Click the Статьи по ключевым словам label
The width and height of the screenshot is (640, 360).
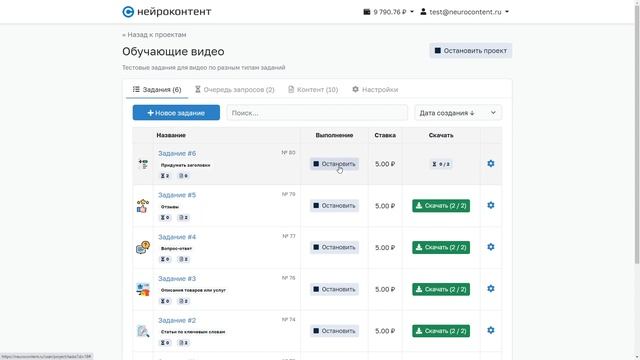193,332
